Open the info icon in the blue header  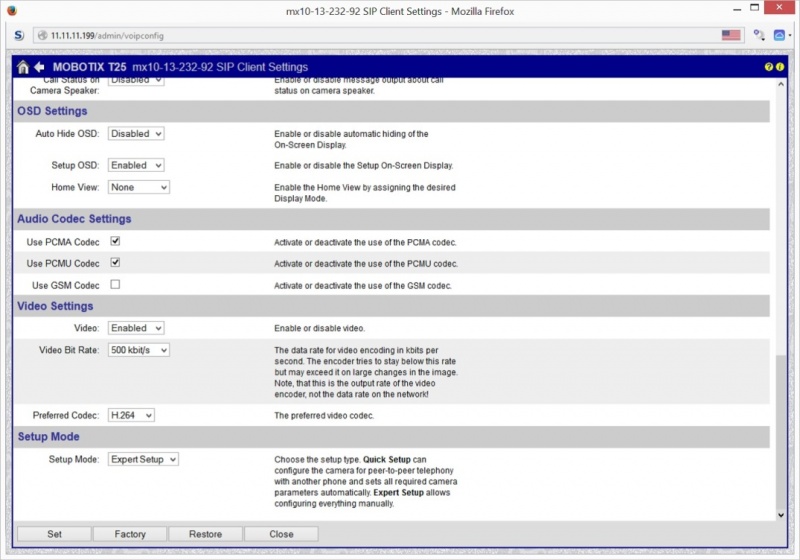[780, 67]
